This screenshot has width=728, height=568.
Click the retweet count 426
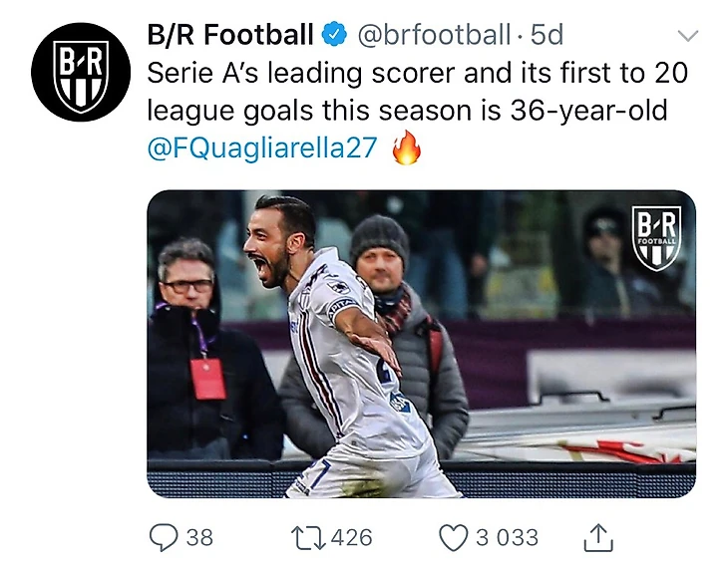(x=350, y=537)
